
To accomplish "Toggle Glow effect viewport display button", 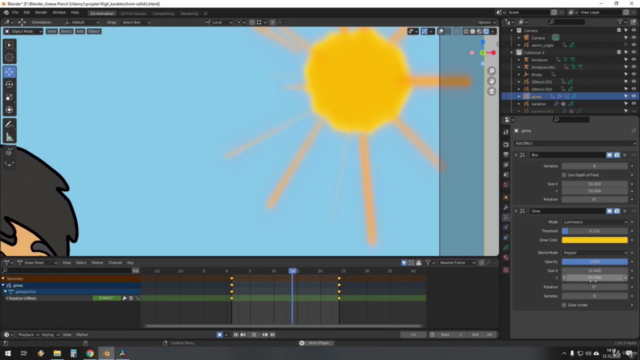I will tap(609, 211).
